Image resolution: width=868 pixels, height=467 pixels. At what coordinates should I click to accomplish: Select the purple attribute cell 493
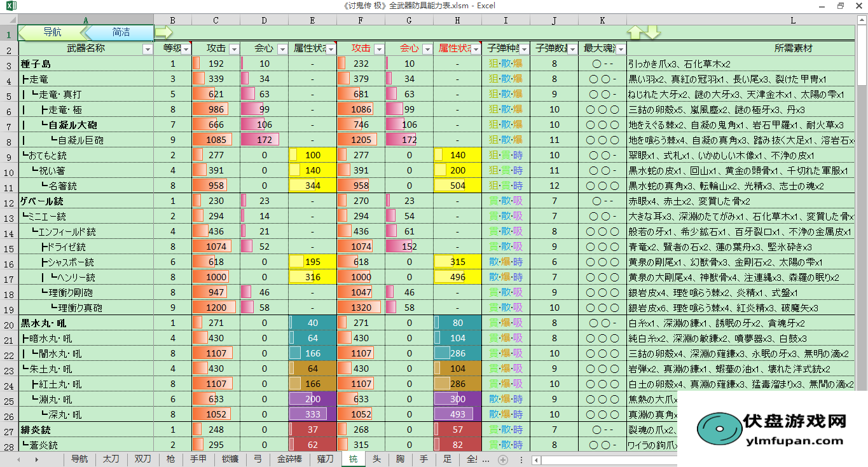point(457,414)
